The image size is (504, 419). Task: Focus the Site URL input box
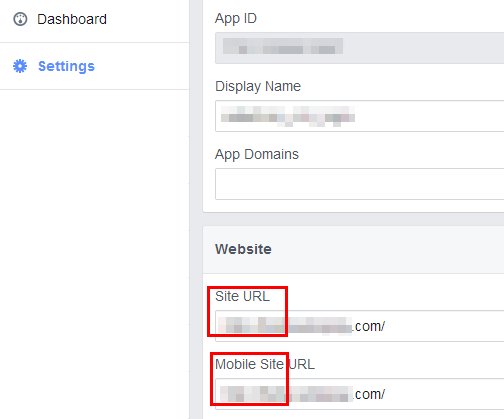[360, 326]
